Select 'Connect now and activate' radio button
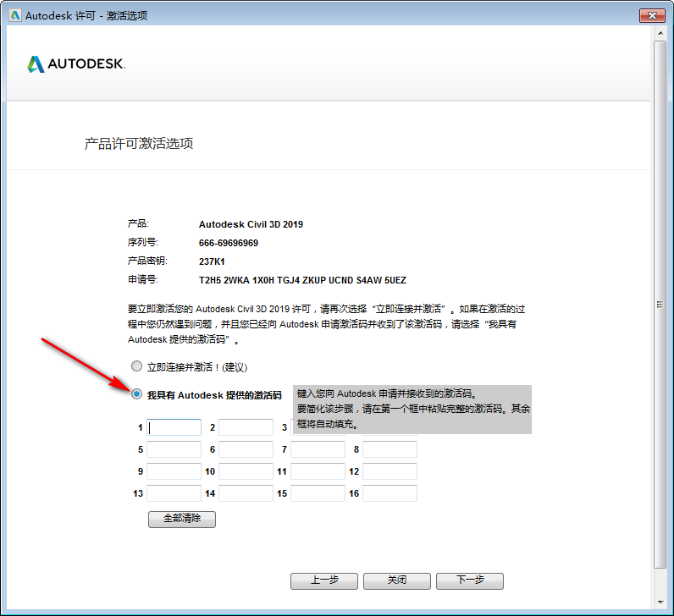 point(136,366)
